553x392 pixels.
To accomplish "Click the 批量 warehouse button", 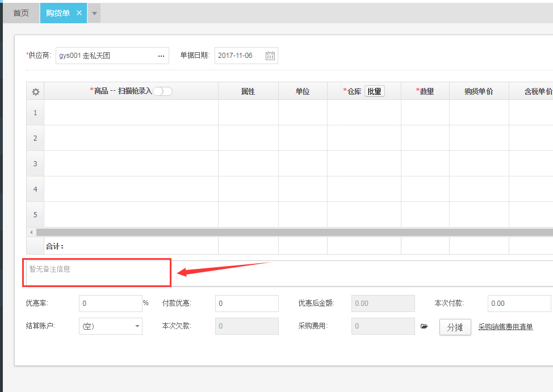I will 374,91.
